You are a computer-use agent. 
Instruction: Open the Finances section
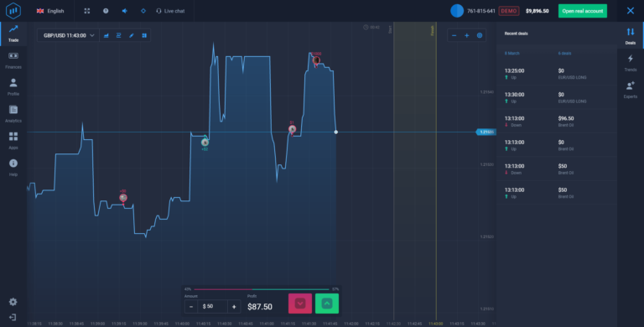tap(13, 60)
